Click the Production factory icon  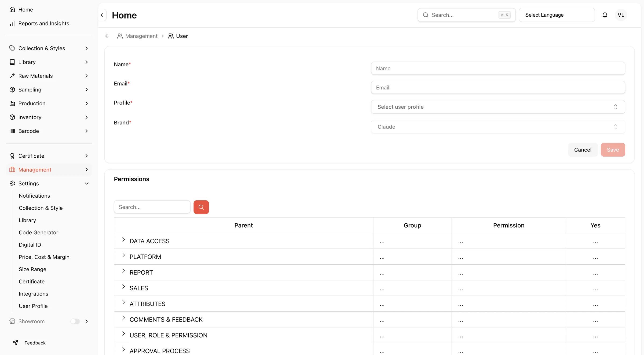coord(12,103)
